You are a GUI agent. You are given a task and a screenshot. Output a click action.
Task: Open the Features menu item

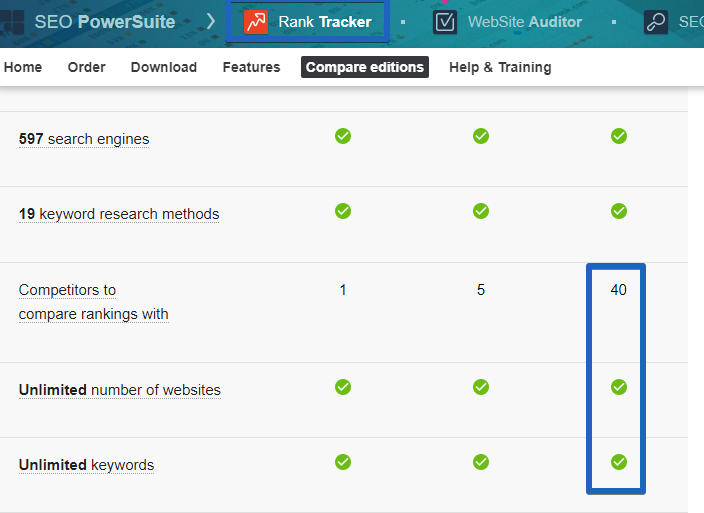pos(251,67)
